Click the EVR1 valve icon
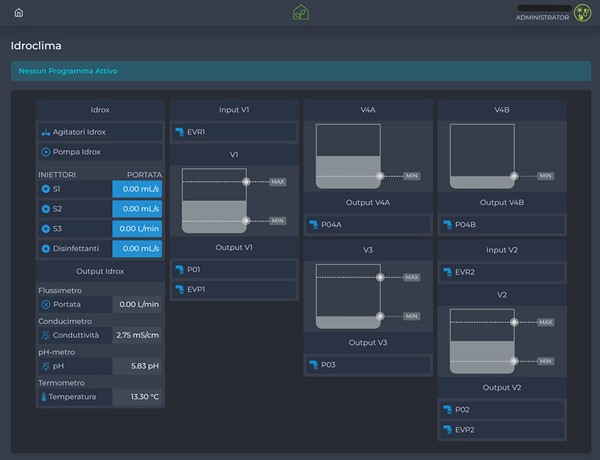Viewport: 600px width, 460px height. coord(179,132)
